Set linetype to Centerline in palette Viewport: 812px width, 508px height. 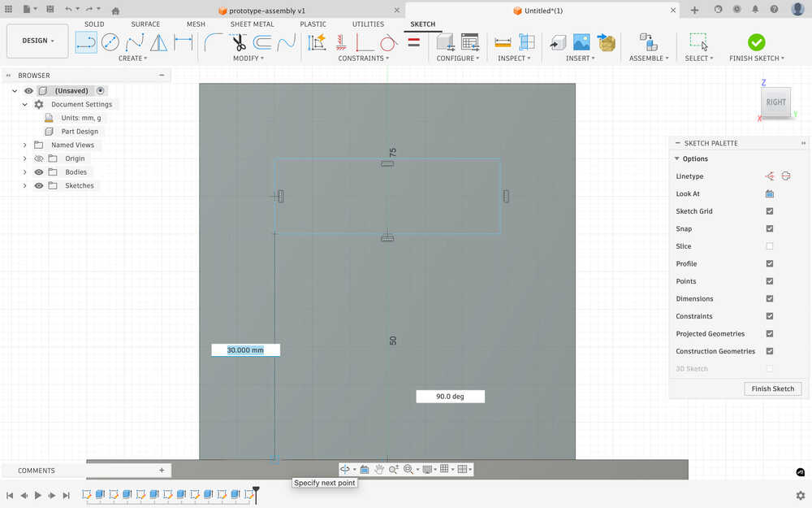[786, 176]
